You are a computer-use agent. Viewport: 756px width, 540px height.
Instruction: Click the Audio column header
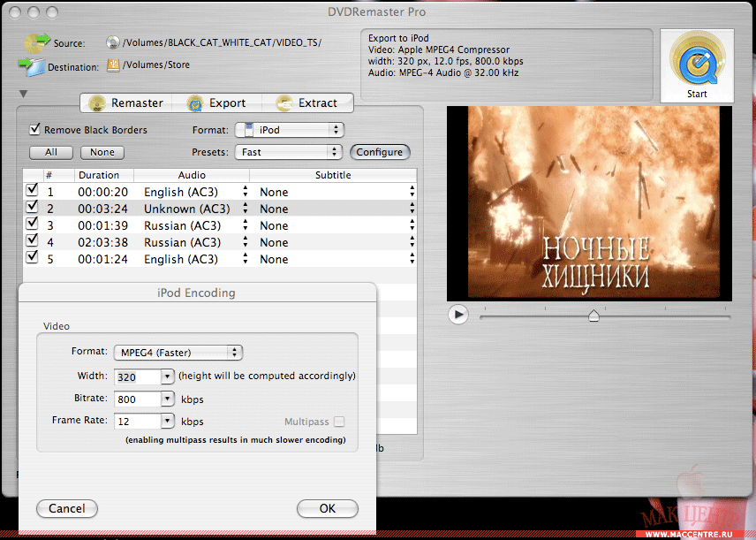point(192,175)
